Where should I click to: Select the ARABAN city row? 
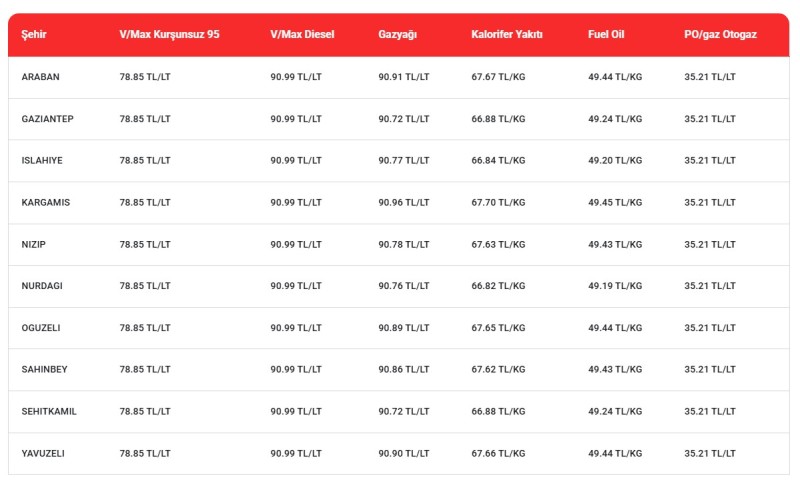[x=398, y=77]
